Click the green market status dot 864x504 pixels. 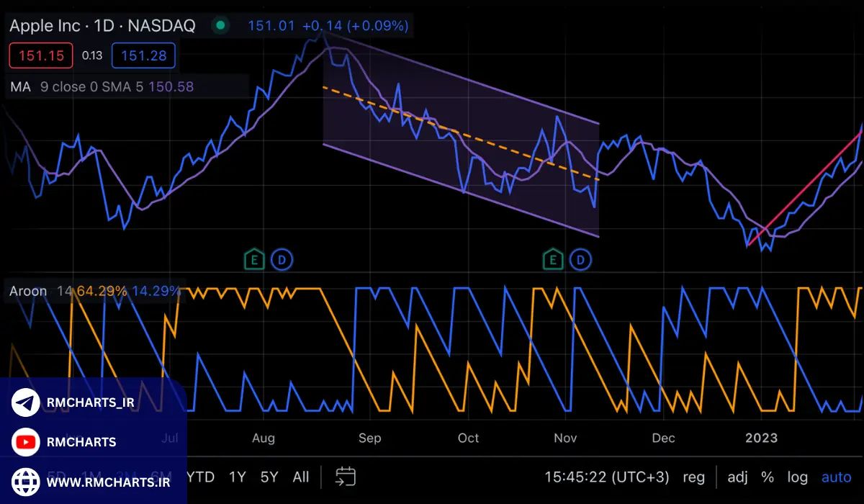pyautogui.click(x=220, y=24)
